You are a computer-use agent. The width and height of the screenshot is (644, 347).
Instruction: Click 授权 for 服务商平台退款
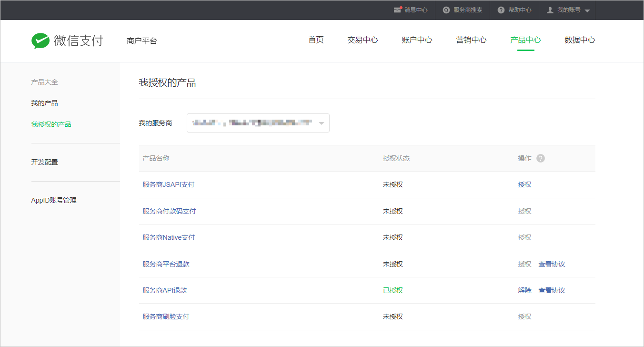click(x=524, y=264)
